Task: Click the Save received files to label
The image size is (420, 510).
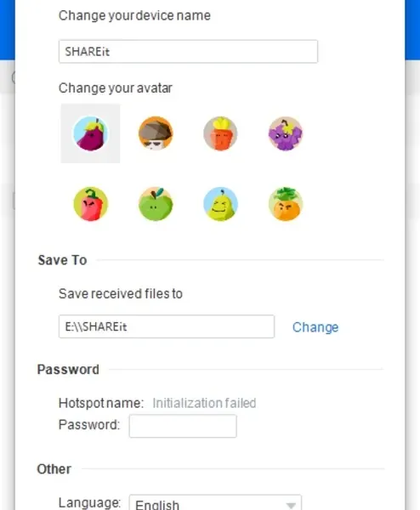Action: pos(121,294)
